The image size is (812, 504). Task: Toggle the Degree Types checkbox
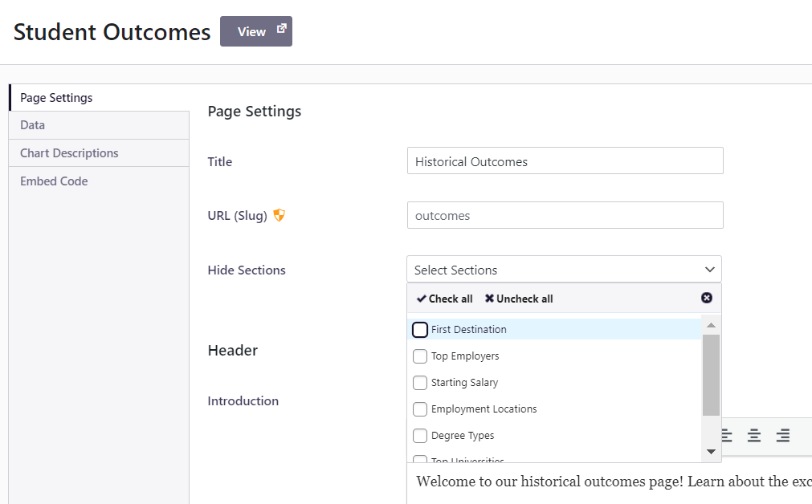(420, 436)
